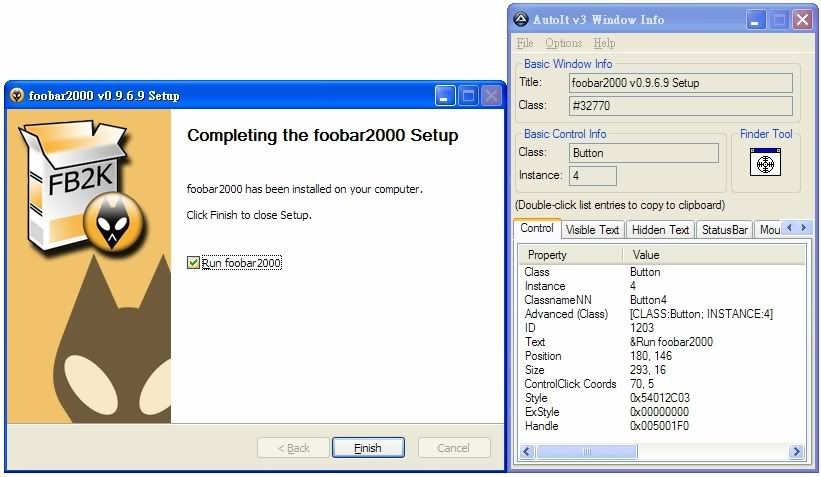
Task: Open the Options menu
Action: (563, 43)
